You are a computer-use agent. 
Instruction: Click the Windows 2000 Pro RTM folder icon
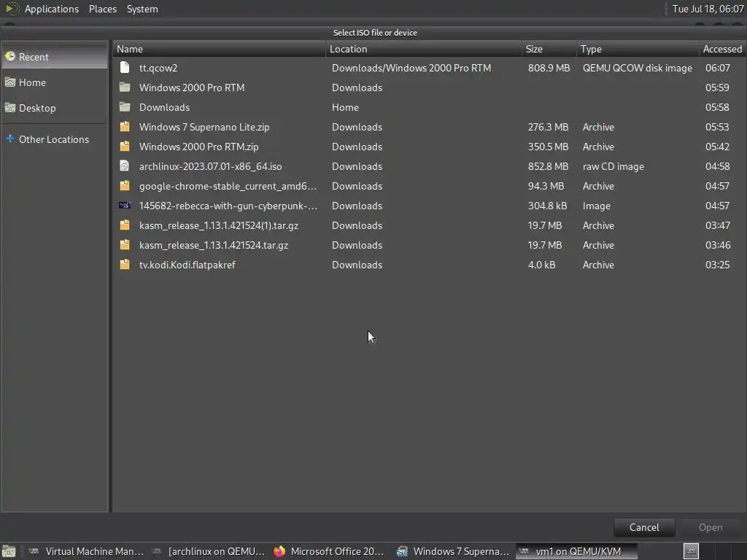[x=125, y=87]
